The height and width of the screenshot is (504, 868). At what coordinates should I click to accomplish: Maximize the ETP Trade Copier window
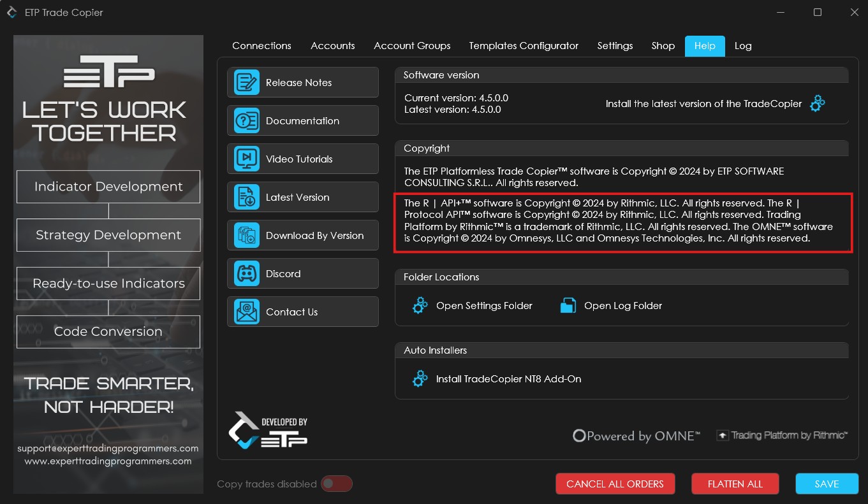pos(818,12)
